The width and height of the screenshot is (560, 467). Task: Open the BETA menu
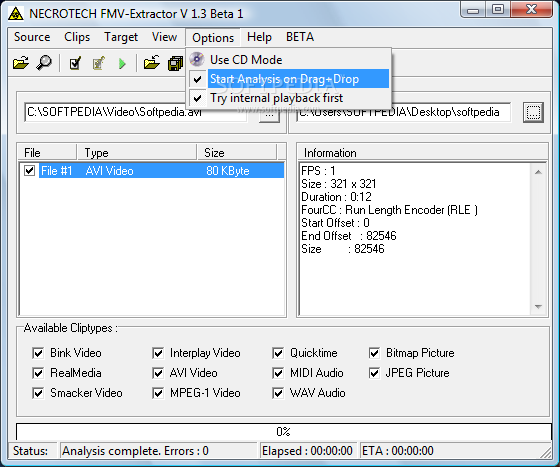300,37
